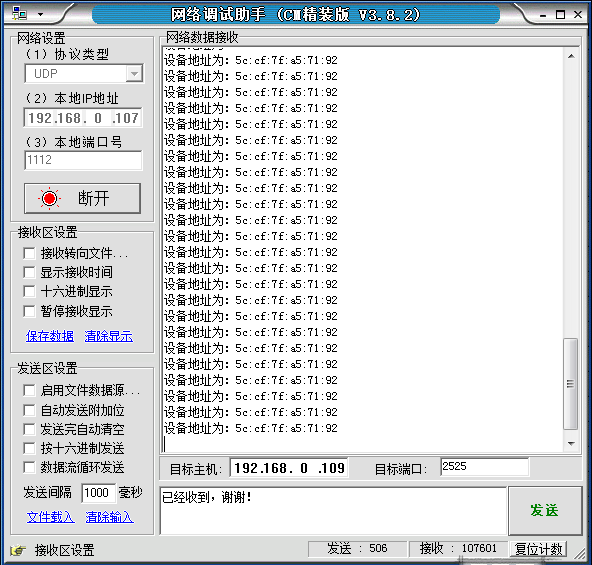The image size is (592, 565).
Task: Click the receive area scrollbar down arrow
Action: pyautogui.click(x=571, y=443)
